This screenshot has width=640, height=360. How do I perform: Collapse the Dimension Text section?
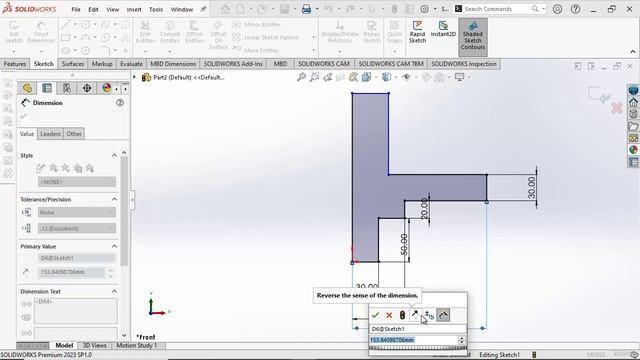point(114,291)
